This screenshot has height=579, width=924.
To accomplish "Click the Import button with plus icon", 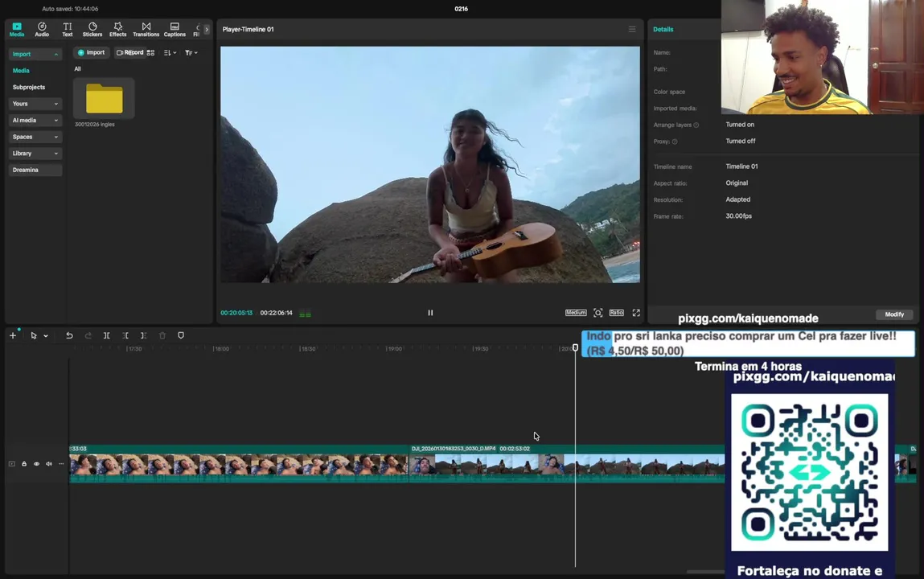I will point(92,52).
